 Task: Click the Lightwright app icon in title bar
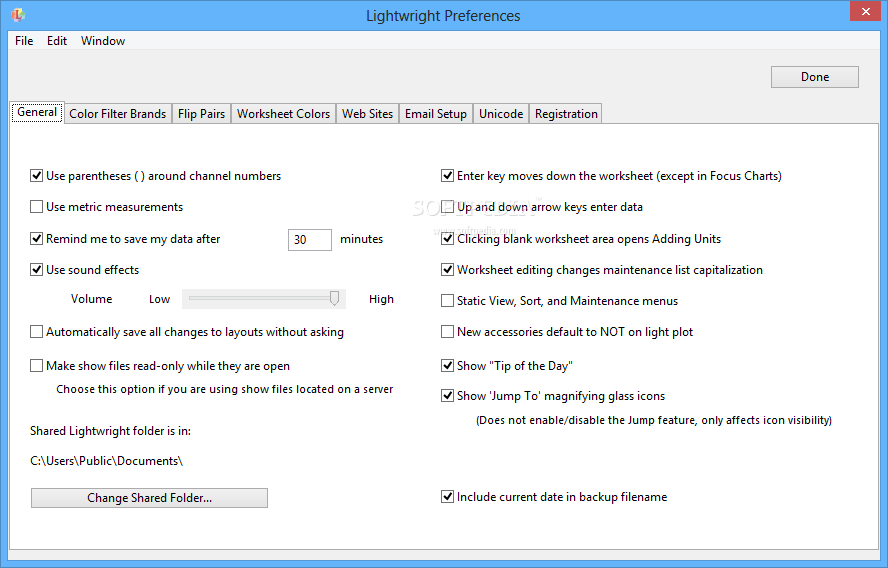click(x=18, y=15)
